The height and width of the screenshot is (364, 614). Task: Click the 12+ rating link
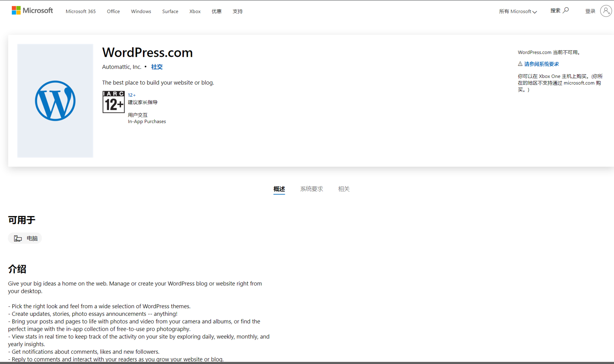point(132,95)
